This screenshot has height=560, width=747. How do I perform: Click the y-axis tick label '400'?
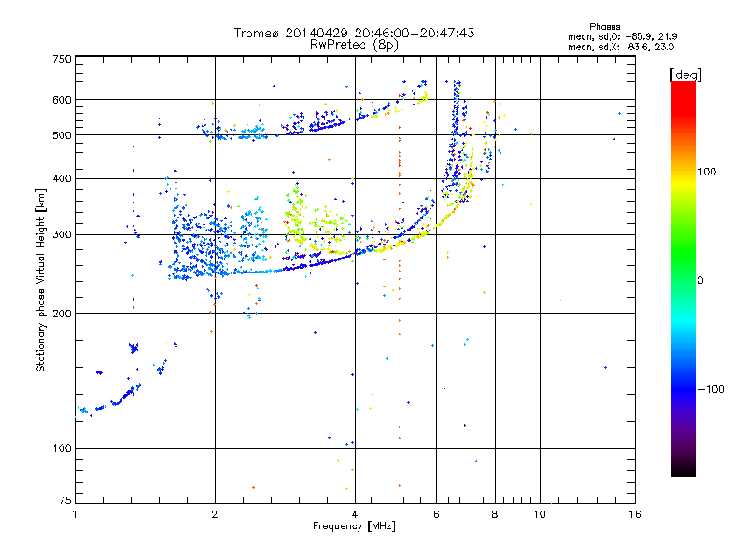coord(63,179)
